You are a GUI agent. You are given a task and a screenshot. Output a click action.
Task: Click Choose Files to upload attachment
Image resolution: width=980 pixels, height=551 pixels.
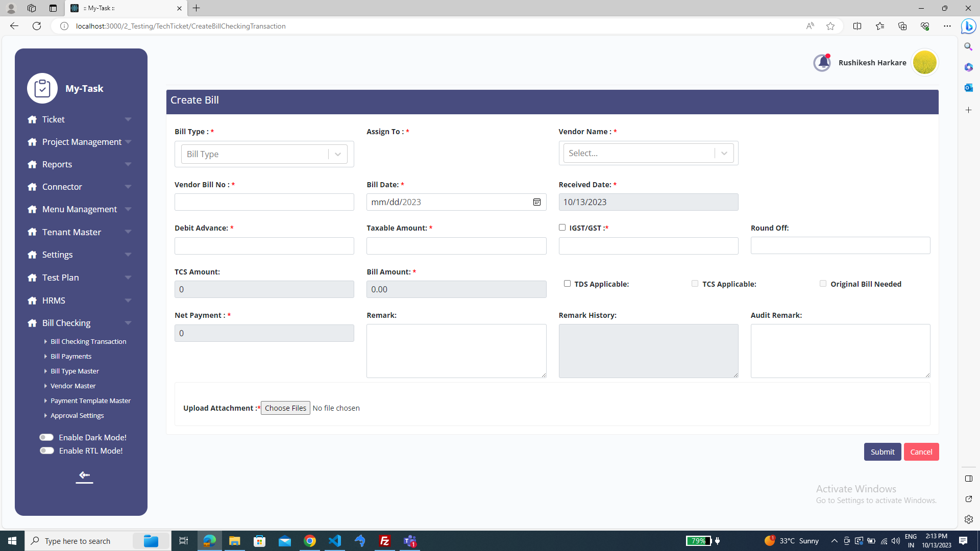pos(285,408)
